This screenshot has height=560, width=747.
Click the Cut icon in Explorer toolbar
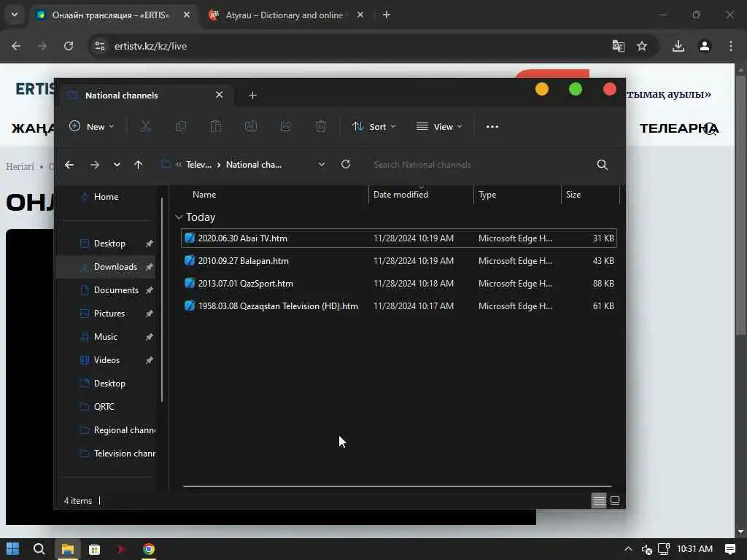point(145,127)
